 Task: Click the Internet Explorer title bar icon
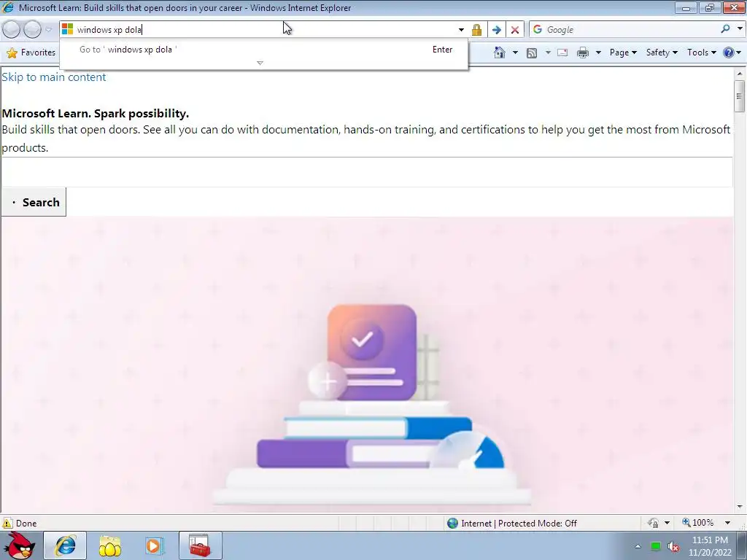click(9, 7)
